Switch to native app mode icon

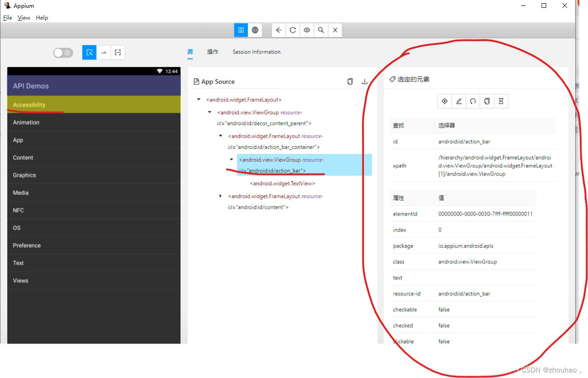(x=241, y=30)
